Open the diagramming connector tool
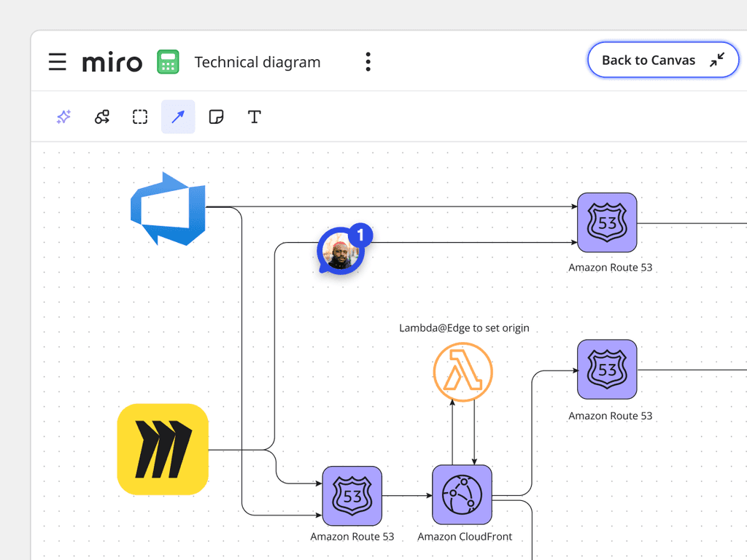Image resolution: width=747 pixels, height=560 pixels. [101, 117]
